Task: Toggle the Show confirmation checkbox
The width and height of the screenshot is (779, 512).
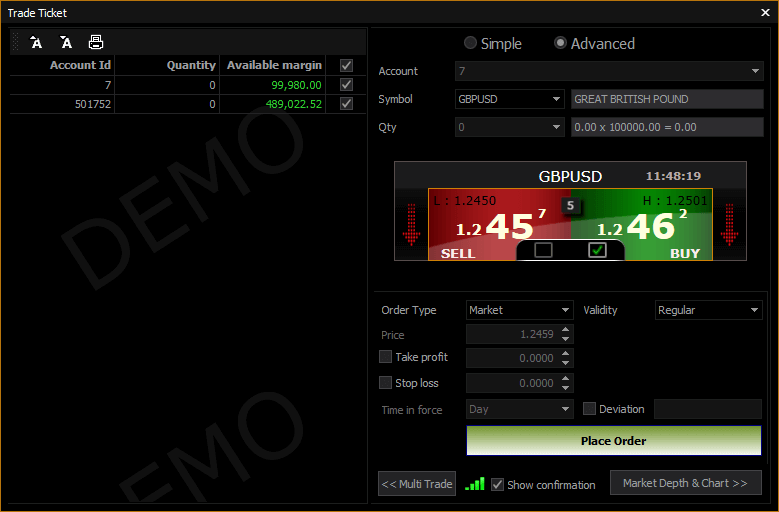Action: coord(498,485)
